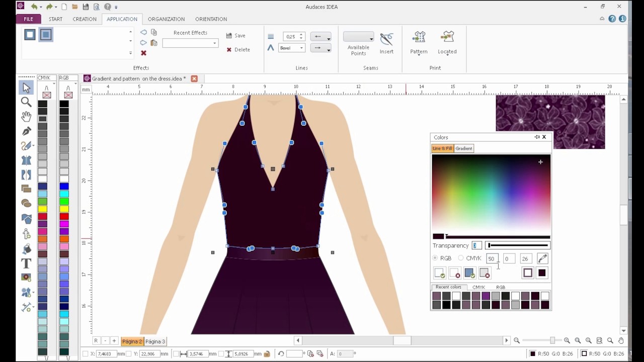Image resolution: width=644 pixels, height=362 pixels.
Task: Open the FILE menu
Action: point(28,19)
